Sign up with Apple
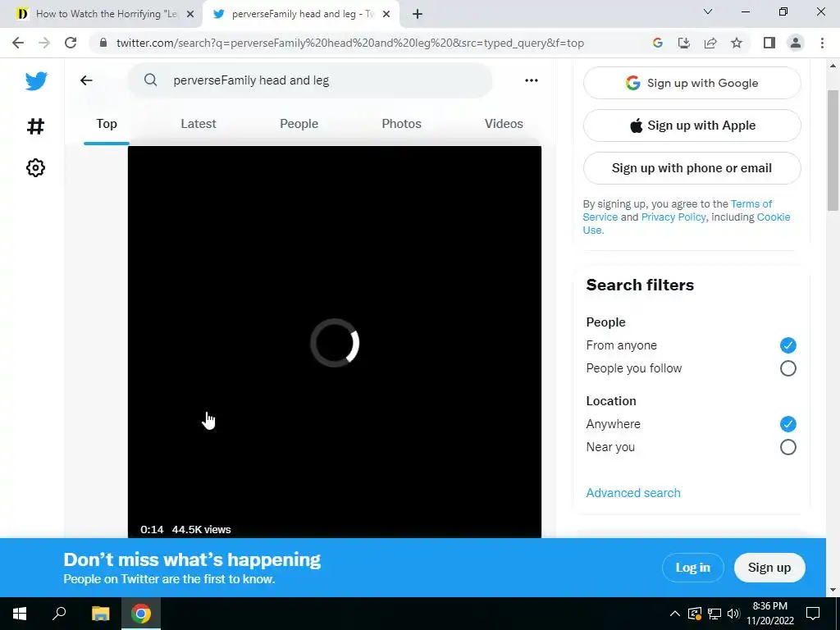 (x=692, y=126)
